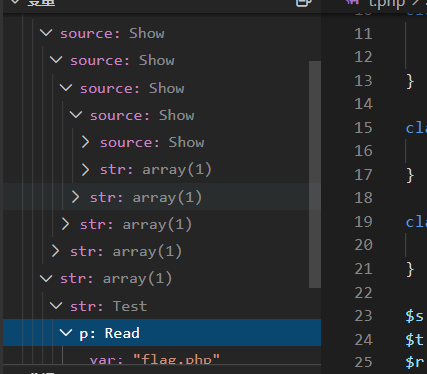Image resolution: width=427 pixels, height=374 pixels.
Task: Click the closing brace on line 21
Action: pos(410,269)
